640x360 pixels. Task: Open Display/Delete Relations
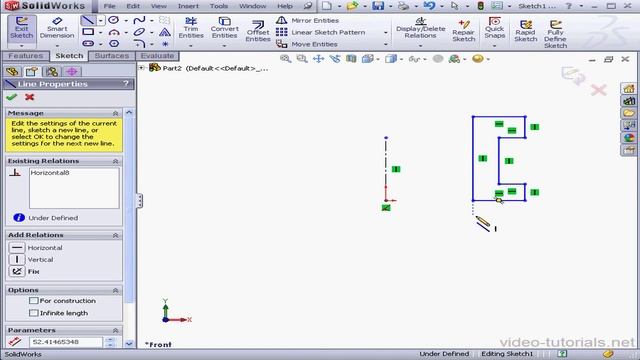420,28
